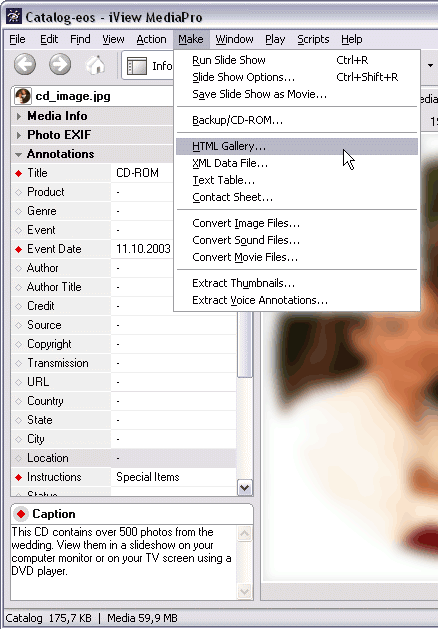Collapse the Annotations section
The height and width of the screenshot is (629, 438).
18,154
